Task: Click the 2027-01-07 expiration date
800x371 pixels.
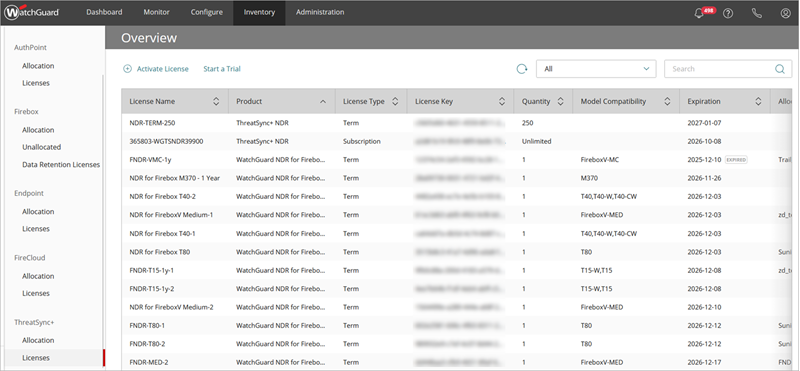Action: (704, 123)
